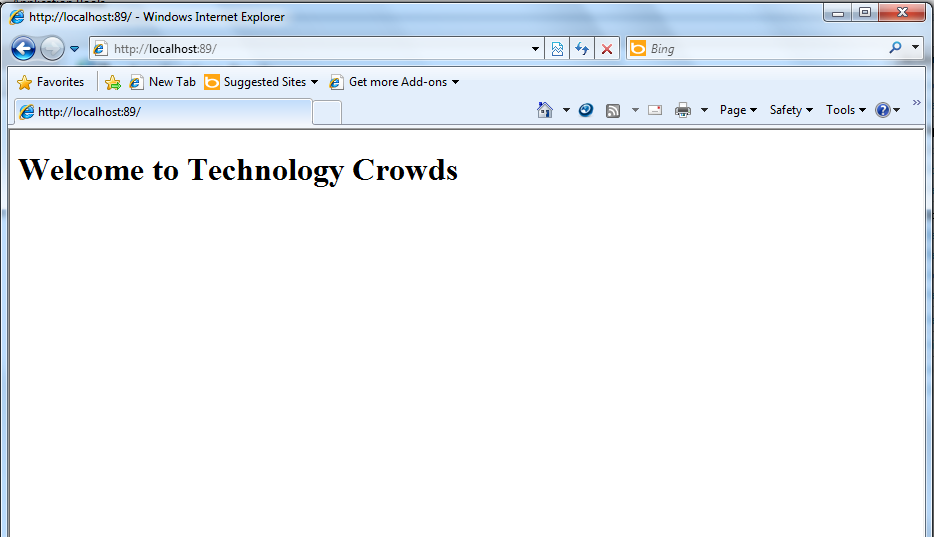Open a new blank tab button
Image resolution: width=934 pixels, height=537 pixels.
327,113
